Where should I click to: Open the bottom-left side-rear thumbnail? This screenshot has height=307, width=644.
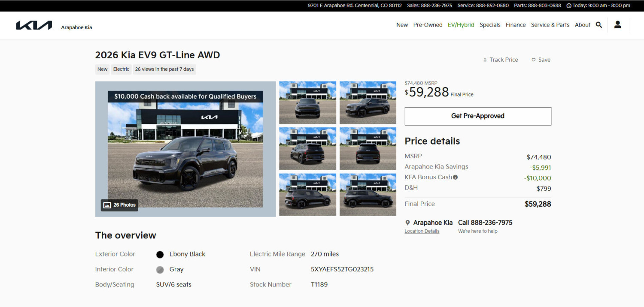pyautogui.click(x=308, y=195)
